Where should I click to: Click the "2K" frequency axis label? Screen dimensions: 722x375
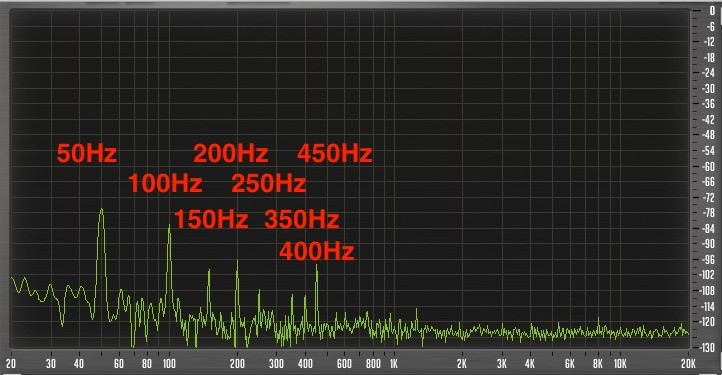(x=462, y=364)
